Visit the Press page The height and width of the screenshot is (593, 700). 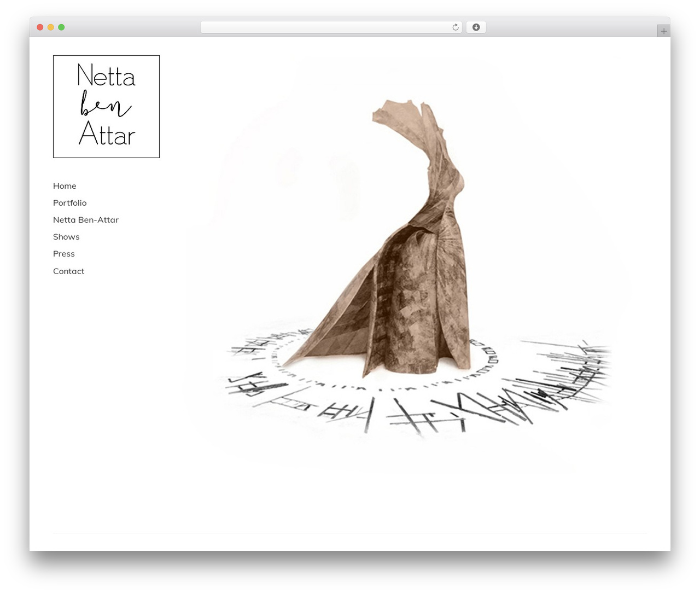[64, 254]
